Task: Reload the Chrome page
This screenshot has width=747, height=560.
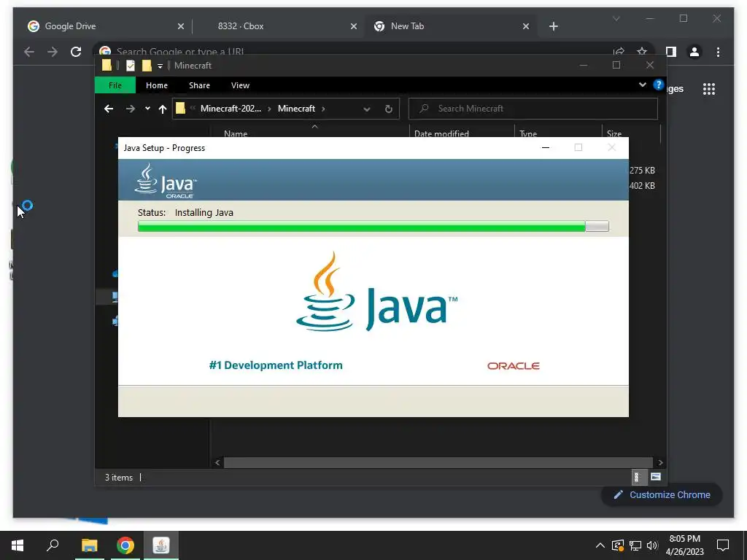Action: (x=76, y=52)
